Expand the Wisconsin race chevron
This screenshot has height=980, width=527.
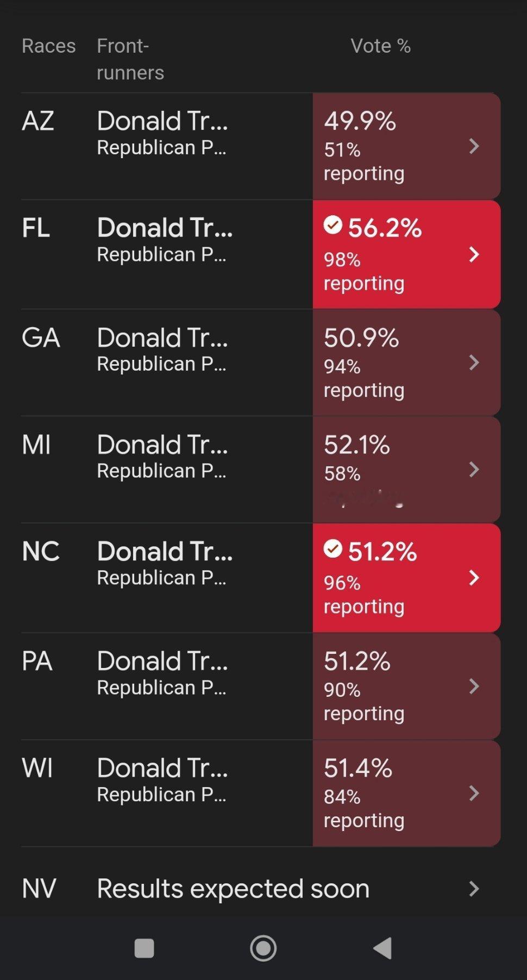[x=474, y=794]
